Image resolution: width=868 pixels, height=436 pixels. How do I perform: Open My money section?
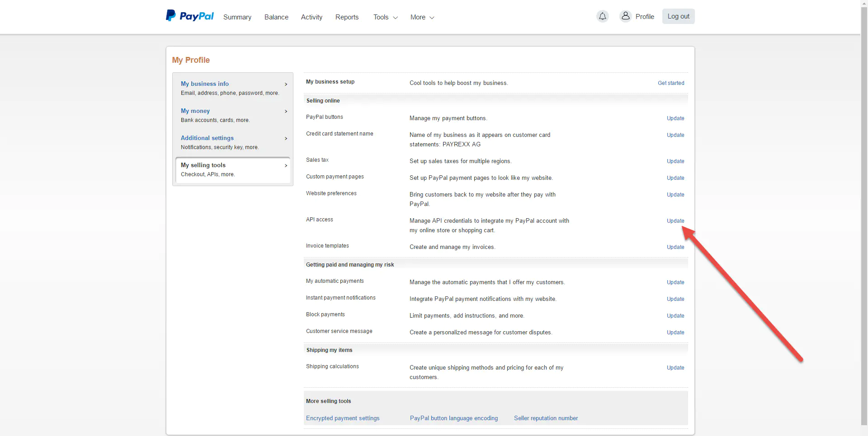195,111
